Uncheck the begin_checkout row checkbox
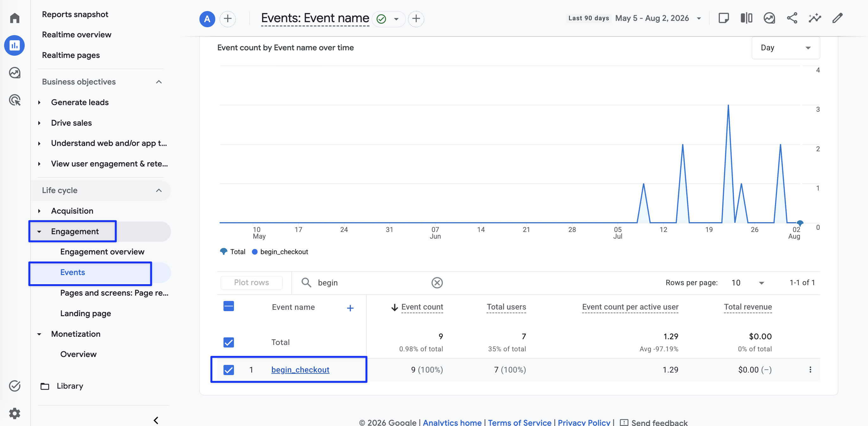Image resolution: width=868 pixels, height=426 pixels. [x=229, y=370]
